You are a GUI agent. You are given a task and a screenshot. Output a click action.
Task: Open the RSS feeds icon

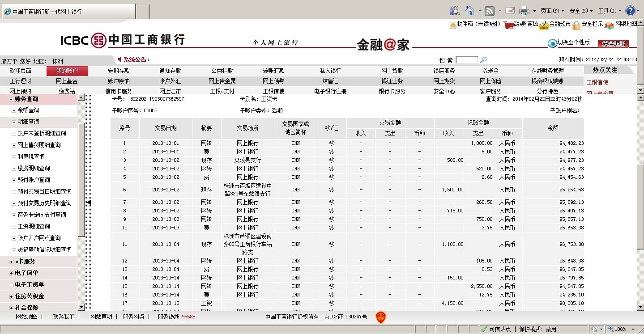(490, 11)
